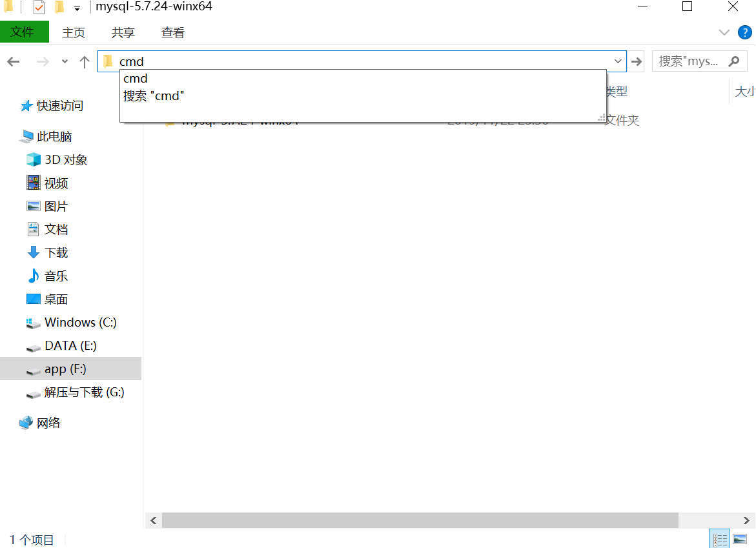This screenshot has width=756, height=548.
Task: Click the 音乐 note icon
Action: [34, 276]
